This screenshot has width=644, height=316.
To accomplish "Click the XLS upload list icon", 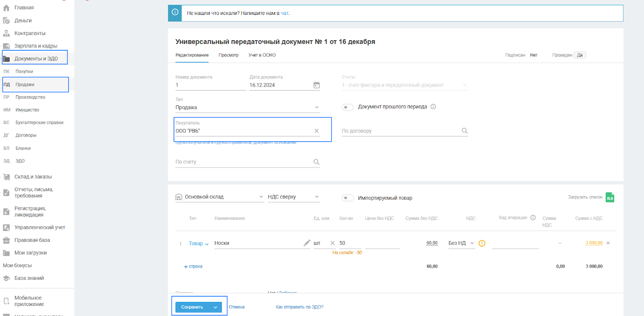I will point(610,197).
